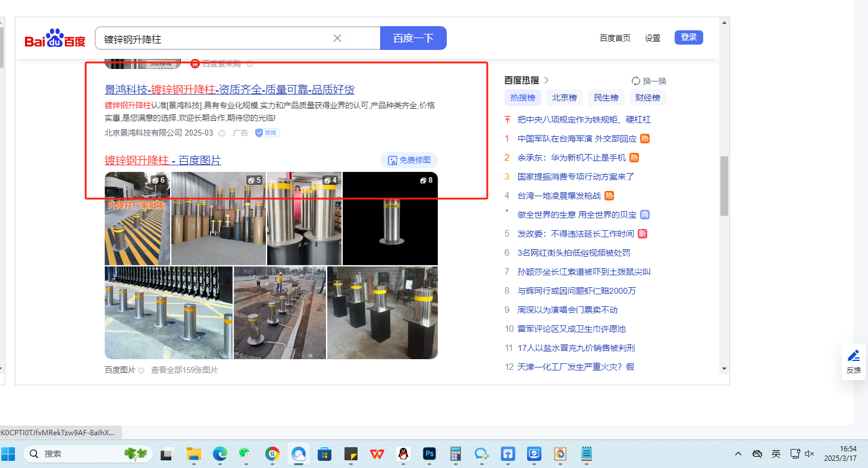Expand the dropdown arrow beside 北京景鸿科技有限公司 2025-03
This screenshot has width=868, height=468.
click(222, 133)
